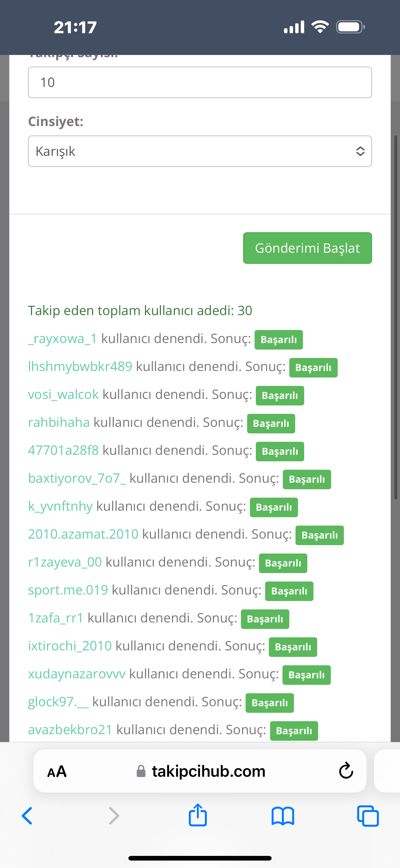Tap the lock icon beside takipcihub.com
This screenshot has width=400, height=868.
141,771
